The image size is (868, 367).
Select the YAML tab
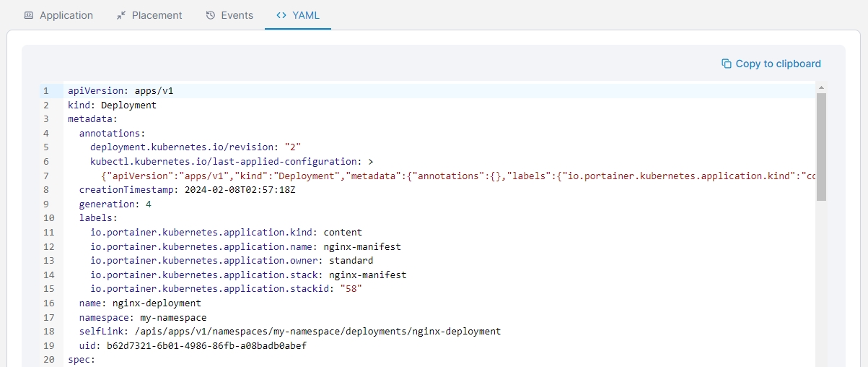[298, 15]
